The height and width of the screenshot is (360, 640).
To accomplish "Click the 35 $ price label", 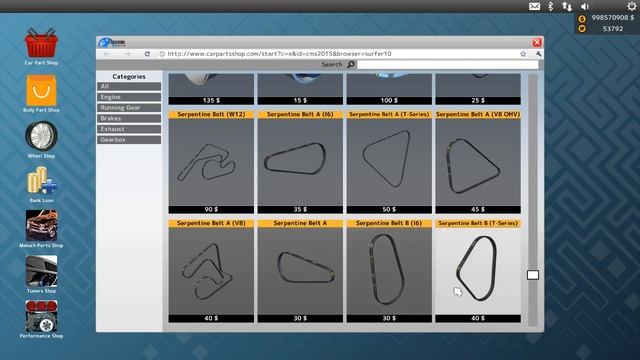I will coord(300,209).
